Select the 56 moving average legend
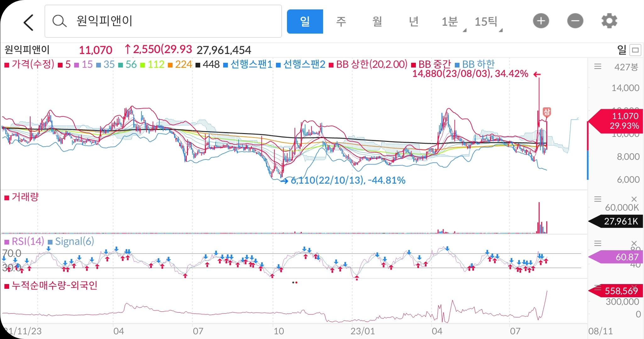Viewport: 644px width, 339px height. [x=128, y=64]
